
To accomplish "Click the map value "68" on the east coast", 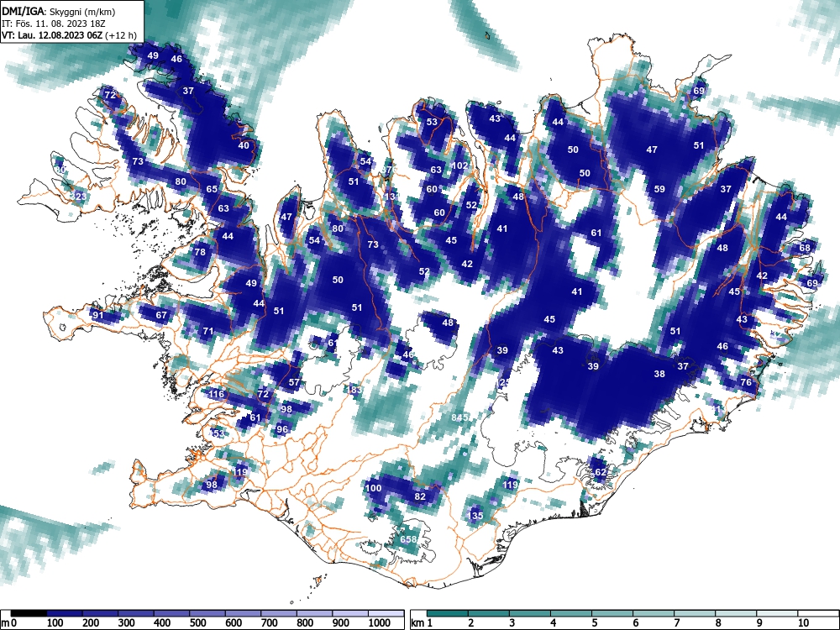I will coord(805,248).
